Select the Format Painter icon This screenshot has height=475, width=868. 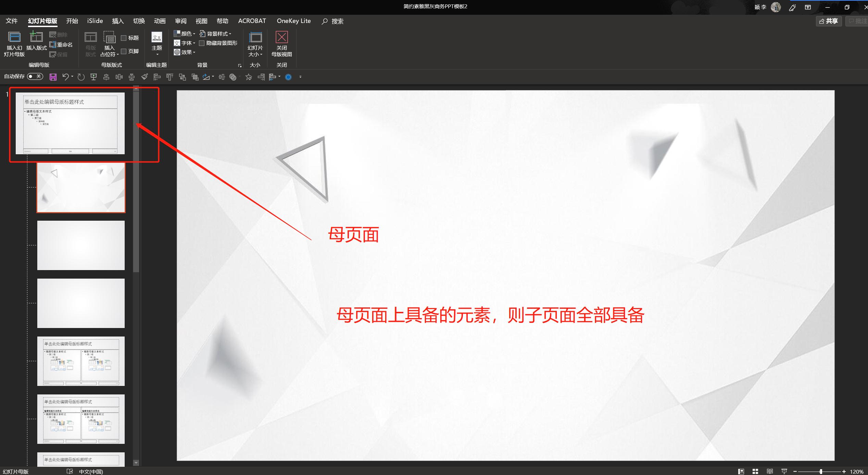(144, 77)
